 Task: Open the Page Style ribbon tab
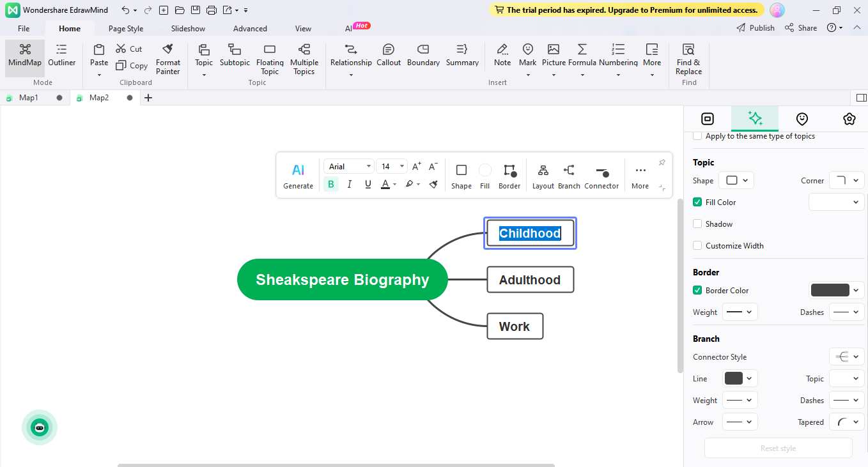(126, 29)
